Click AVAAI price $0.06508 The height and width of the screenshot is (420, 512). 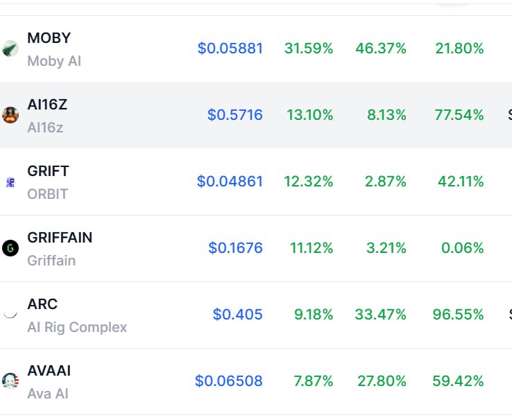click(229, 381)
